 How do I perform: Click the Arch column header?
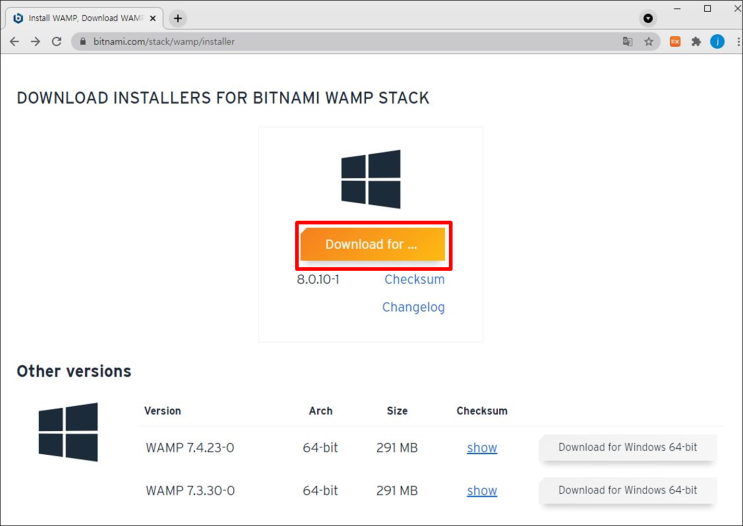point(321,411)
